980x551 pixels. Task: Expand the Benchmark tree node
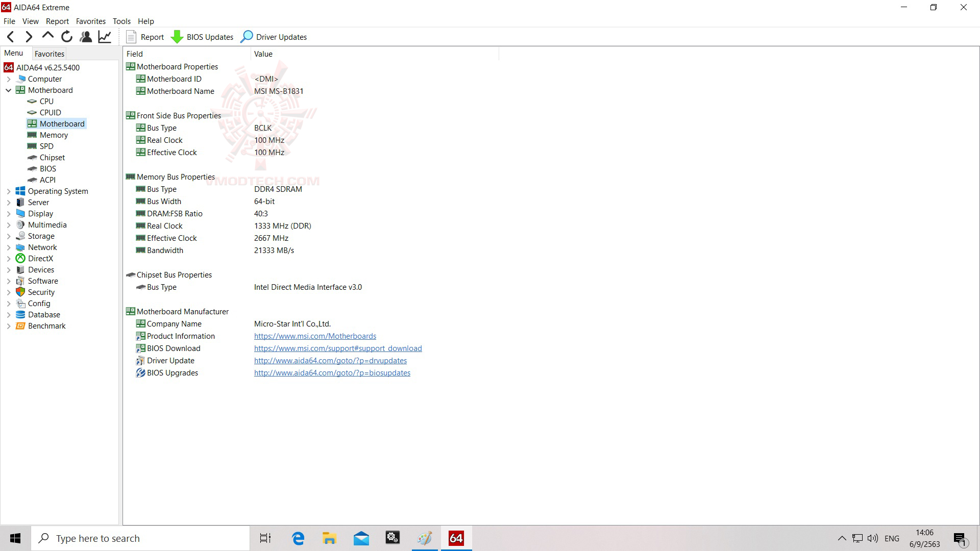(x=9, y=326)
